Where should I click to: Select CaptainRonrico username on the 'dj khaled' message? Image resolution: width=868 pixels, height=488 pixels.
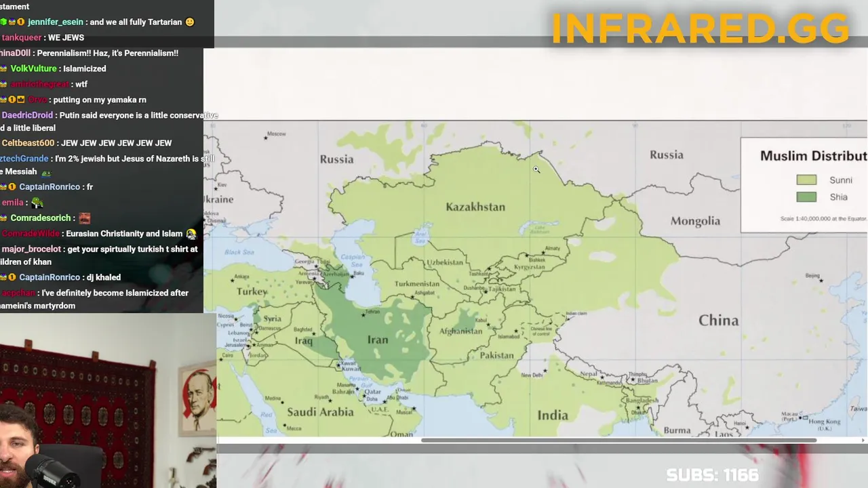tap(50, 277)
